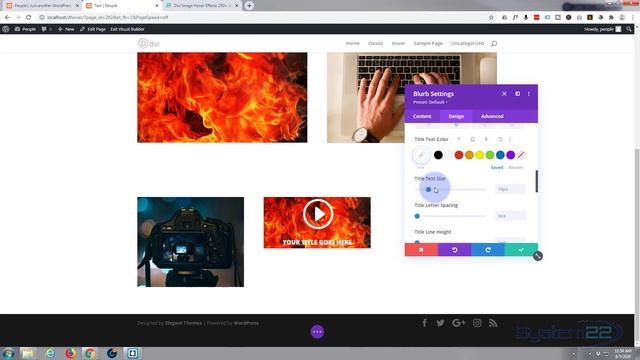Click Edit Page in the admin bar

pos(93,29)
